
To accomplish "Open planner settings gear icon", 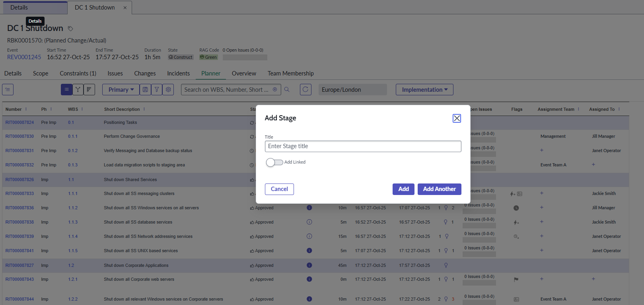I will click(168, 90).
